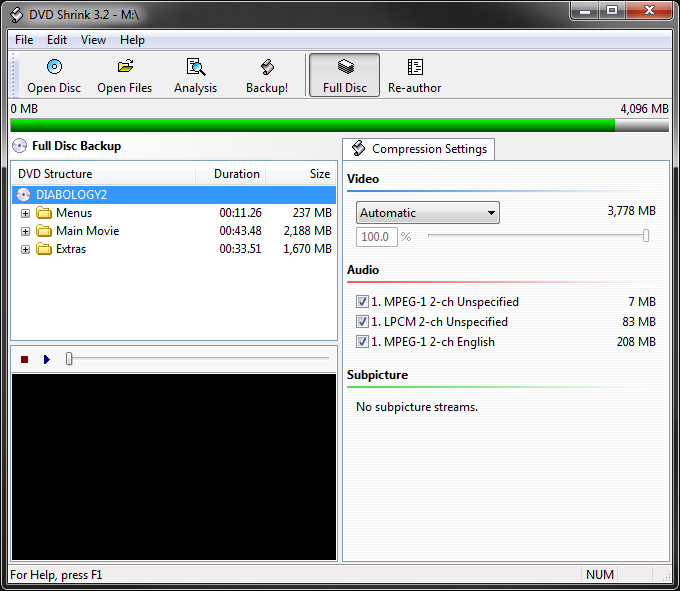Click the 237 MB size value
The image size is (680, 591).
click(x=312, y=213)
